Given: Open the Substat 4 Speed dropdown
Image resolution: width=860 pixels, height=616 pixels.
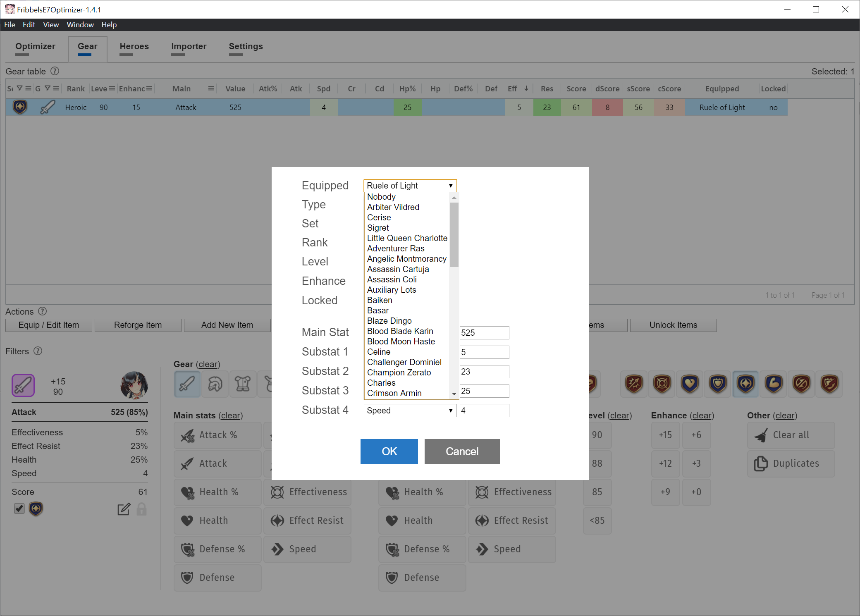Looking at the screenshot, I should [x=410, y=411].
